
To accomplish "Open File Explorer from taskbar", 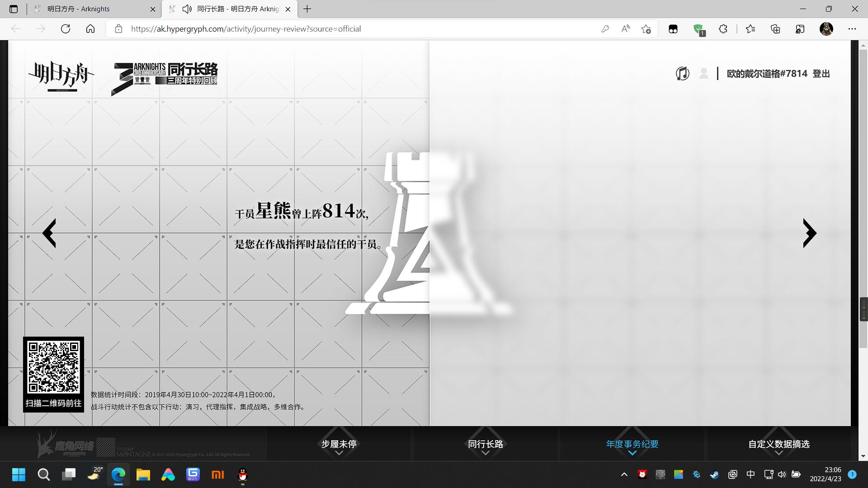I will tap(143, 474).
